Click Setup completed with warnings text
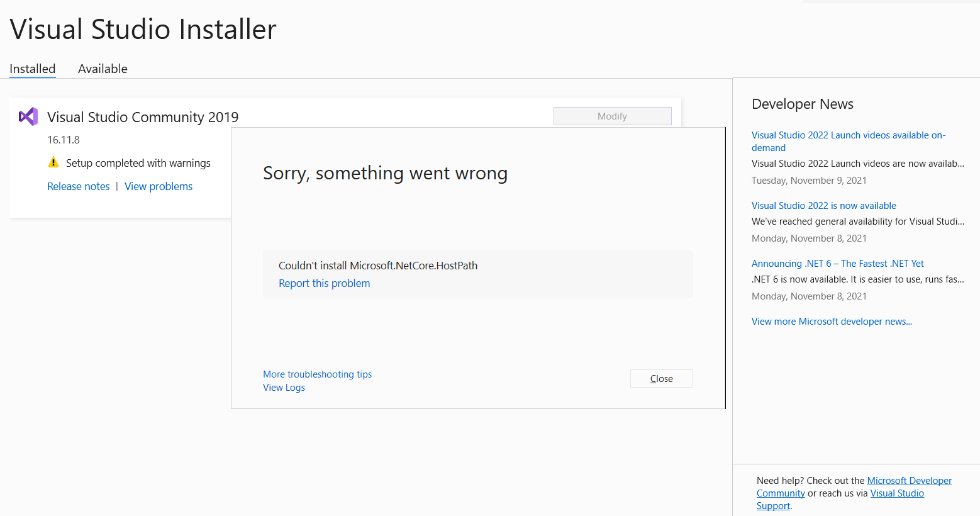The width and height of the screenshot is (980, 516). tap(138, 163)
